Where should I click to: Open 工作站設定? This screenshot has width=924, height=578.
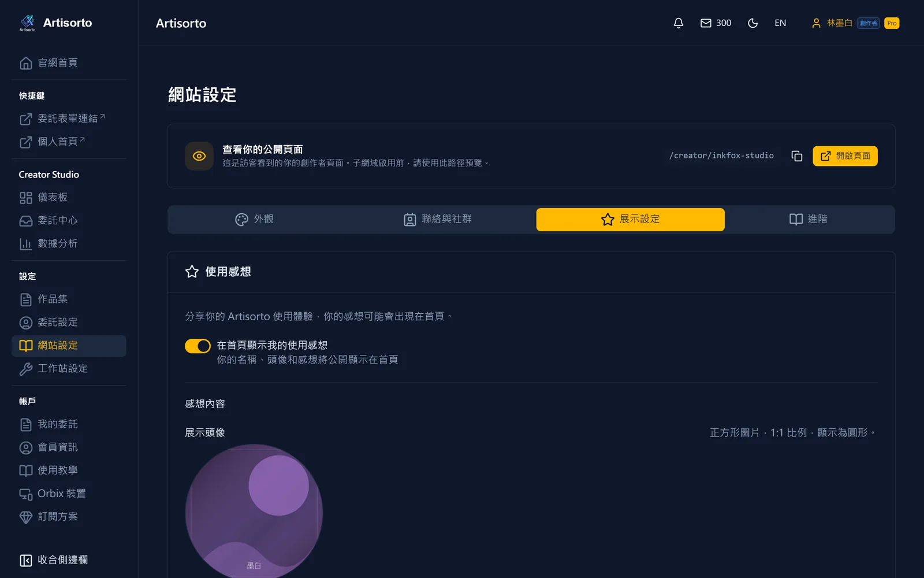coord(69,369)
